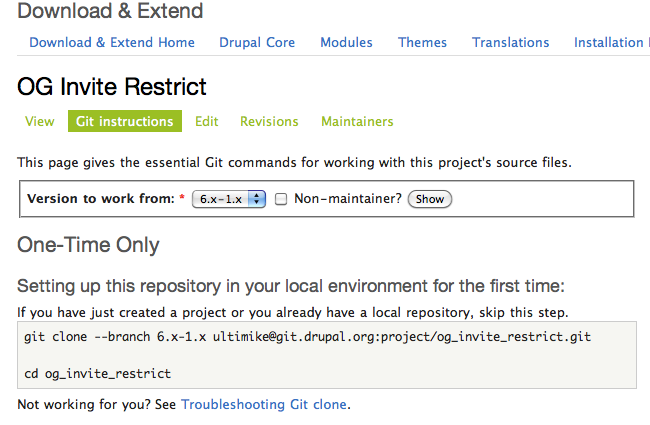Viewport: 650px width, 425px height.
Task: Open the Revisions tab
Action: (x=269, y=121)
